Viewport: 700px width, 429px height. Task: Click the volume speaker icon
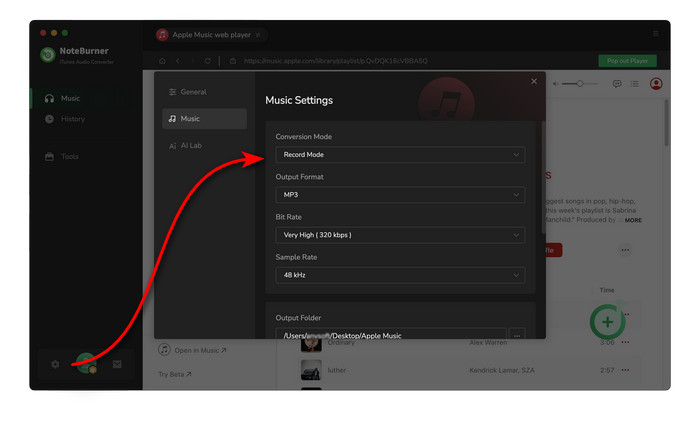(555, 83)
